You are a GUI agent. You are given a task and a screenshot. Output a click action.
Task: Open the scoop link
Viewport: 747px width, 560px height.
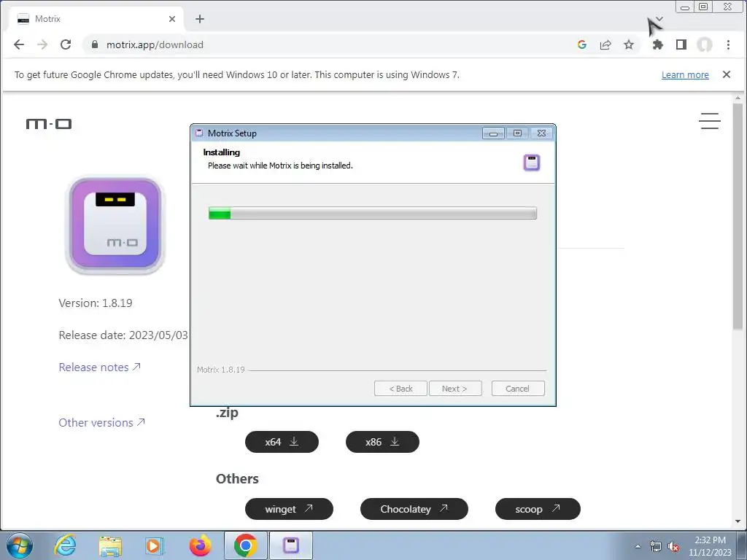coord(538,509)
